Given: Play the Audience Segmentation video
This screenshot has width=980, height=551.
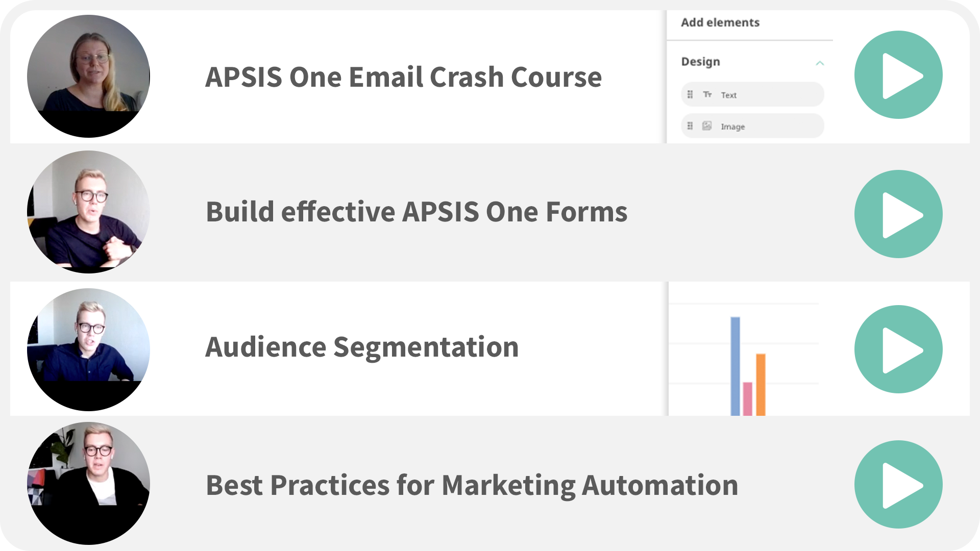Looking at the screenshot, I should click(898, 349).
